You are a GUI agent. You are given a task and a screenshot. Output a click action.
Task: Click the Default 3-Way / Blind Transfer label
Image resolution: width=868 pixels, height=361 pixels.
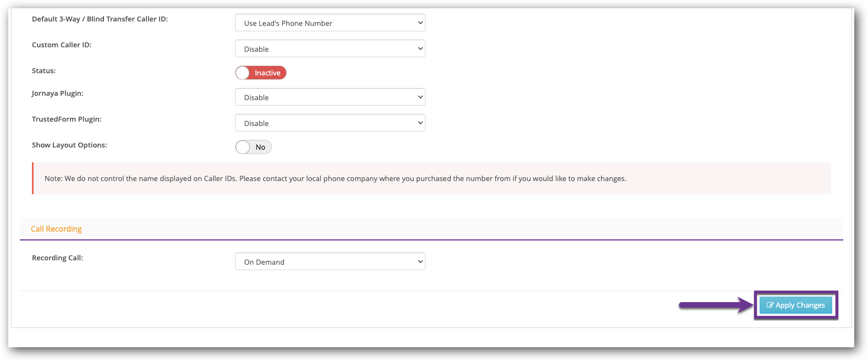click(100, 19)
